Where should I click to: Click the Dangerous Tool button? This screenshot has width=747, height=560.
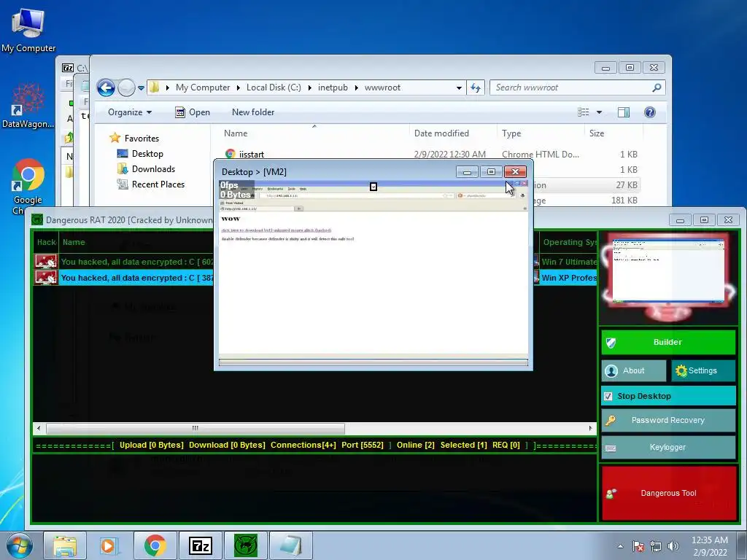click(x=668, y=493)
